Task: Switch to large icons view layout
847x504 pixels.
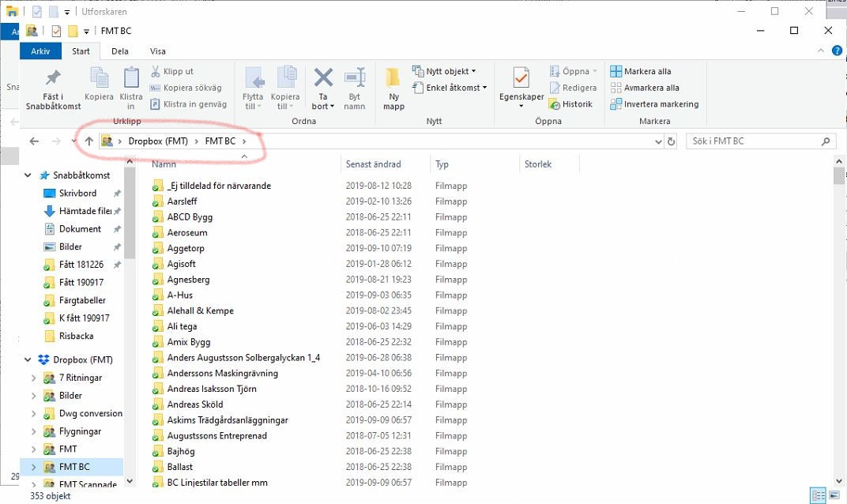Action: [834, 495]
